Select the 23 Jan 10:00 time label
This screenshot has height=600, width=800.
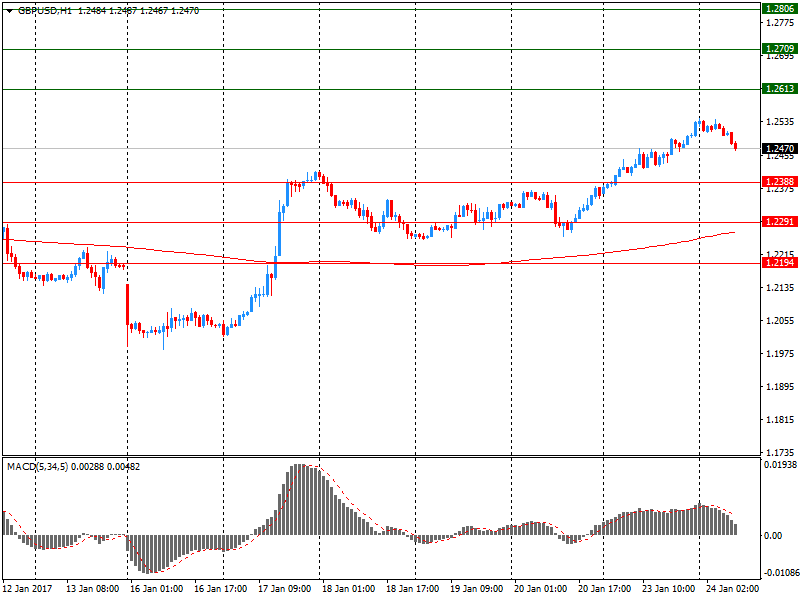[668, 588]
